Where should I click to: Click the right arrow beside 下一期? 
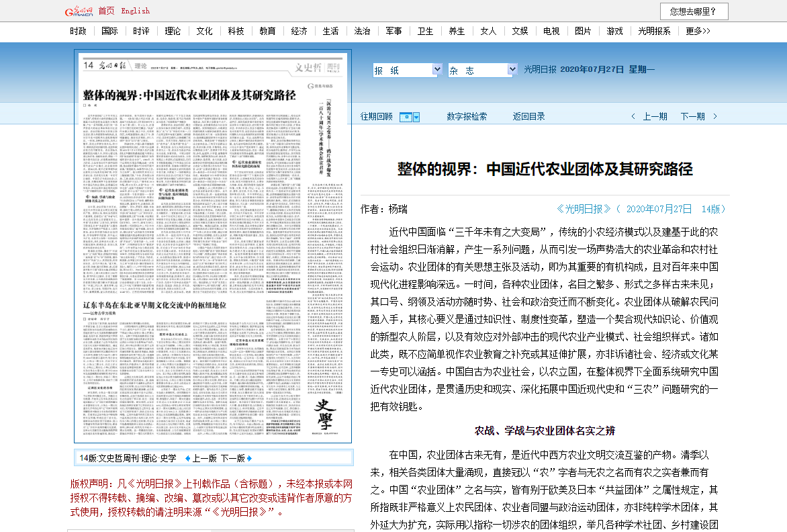coord(714,117)
